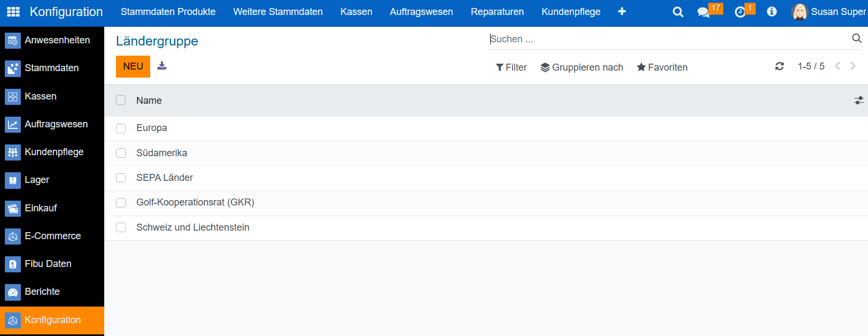Expand the Filter dropdown
The width and height of the screenshot is (868, 336).
[511, 67]
